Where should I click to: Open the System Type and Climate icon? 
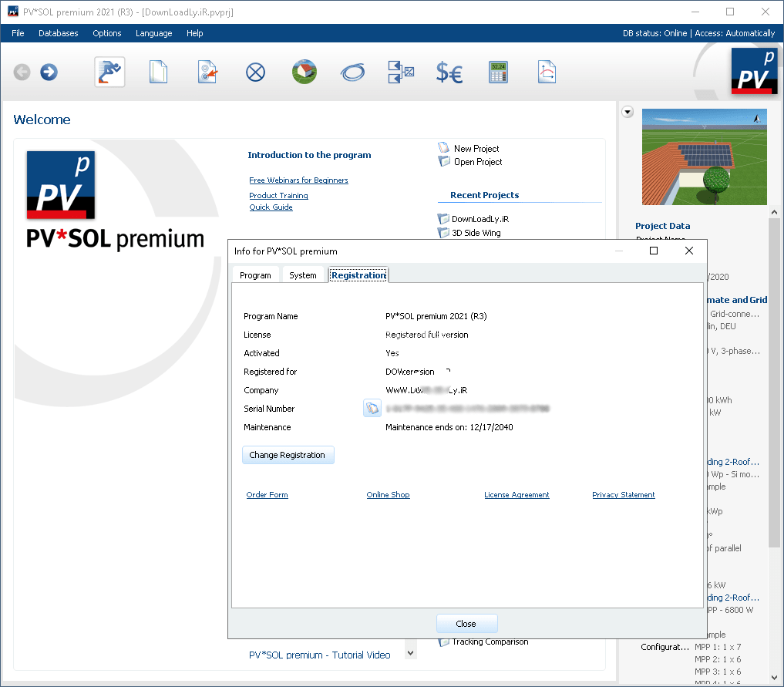tap(207, 72)
